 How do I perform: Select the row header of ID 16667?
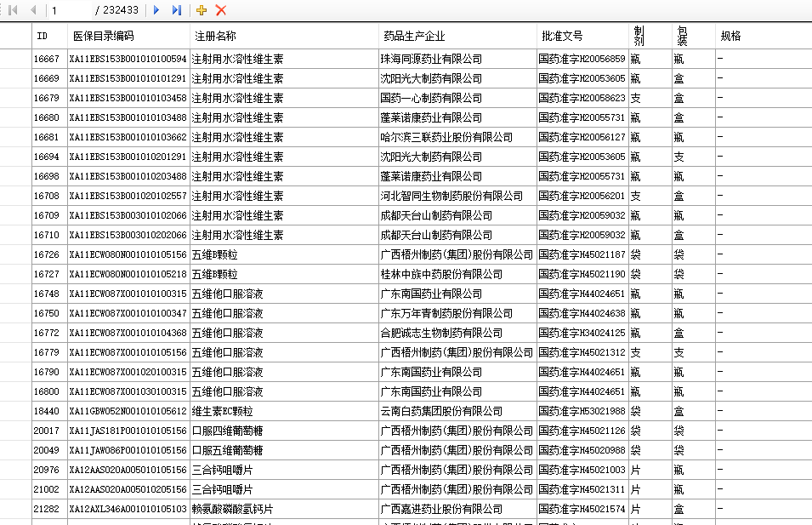tap(15, 59)
